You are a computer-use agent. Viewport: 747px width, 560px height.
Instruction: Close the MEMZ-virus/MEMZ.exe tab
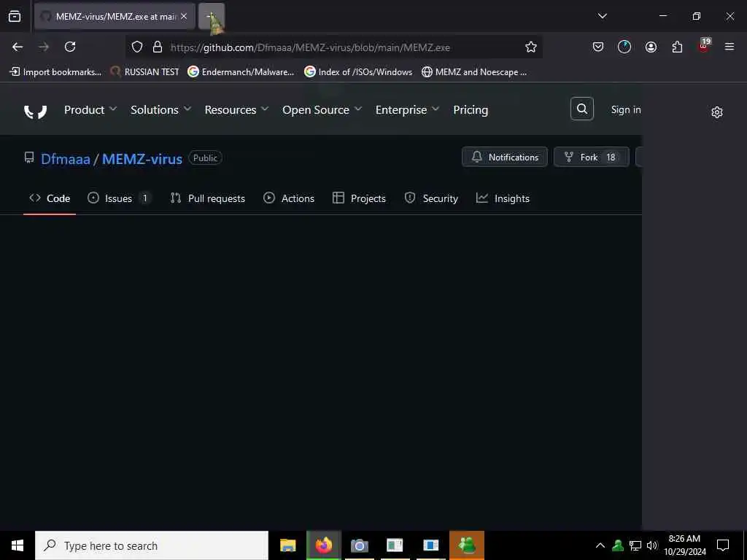(184, 16)
